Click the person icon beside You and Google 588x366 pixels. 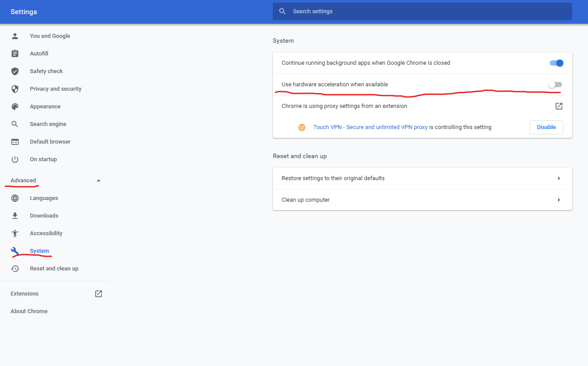coord(15,36)
